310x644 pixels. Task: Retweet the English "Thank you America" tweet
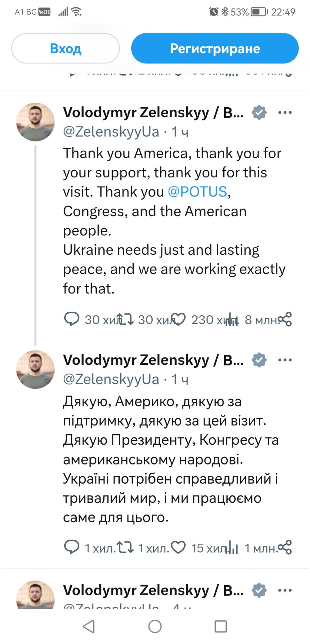tap(126, 319)
